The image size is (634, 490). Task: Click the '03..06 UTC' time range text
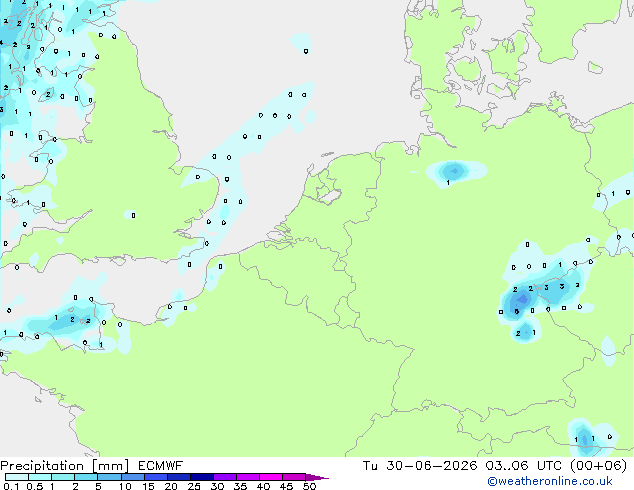tap(524, 466)
